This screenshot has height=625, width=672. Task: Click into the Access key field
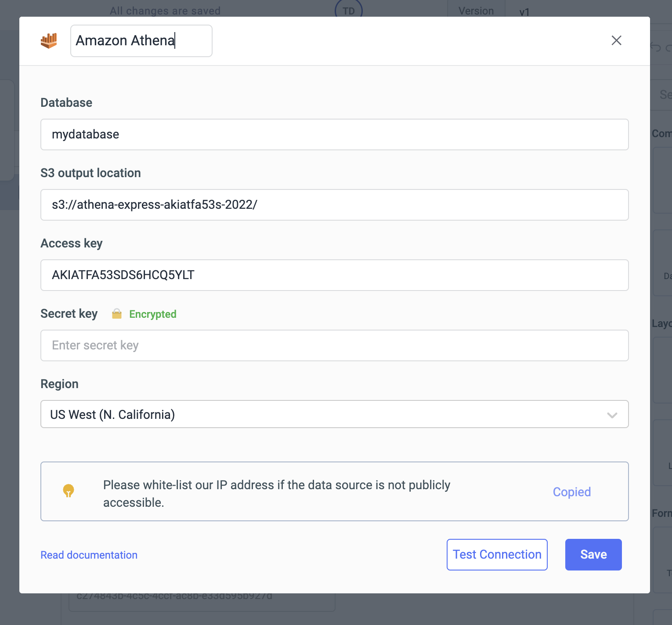pyautogui.click(x=334, y=275)
